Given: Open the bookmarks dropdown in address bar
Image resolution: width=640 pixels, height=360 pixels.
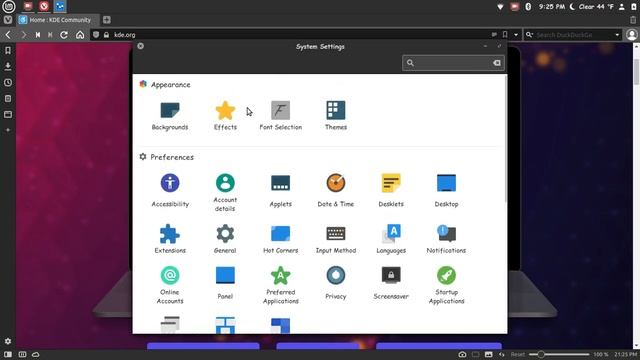Looking at the screenshot, I should click(x=516, y=35).
